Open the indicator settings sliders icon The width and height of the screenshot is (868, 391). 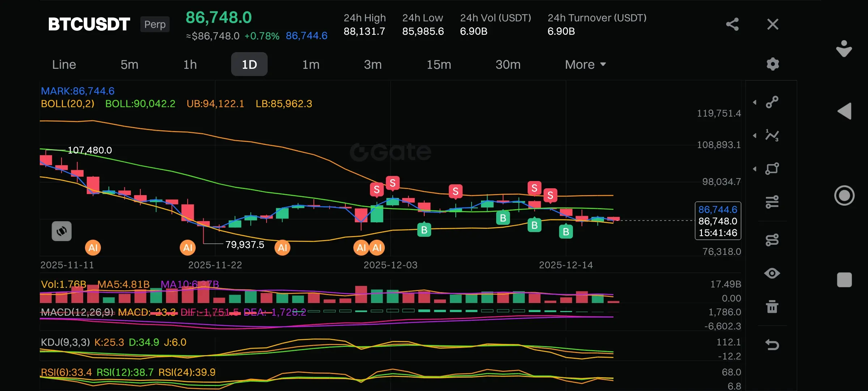coord(772,202)
